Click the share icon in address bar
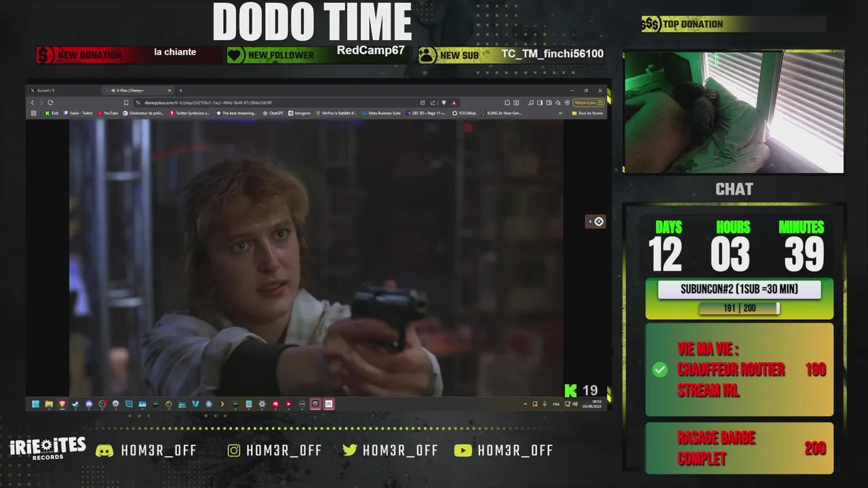The image size is (868, 488). pos(433,102)
